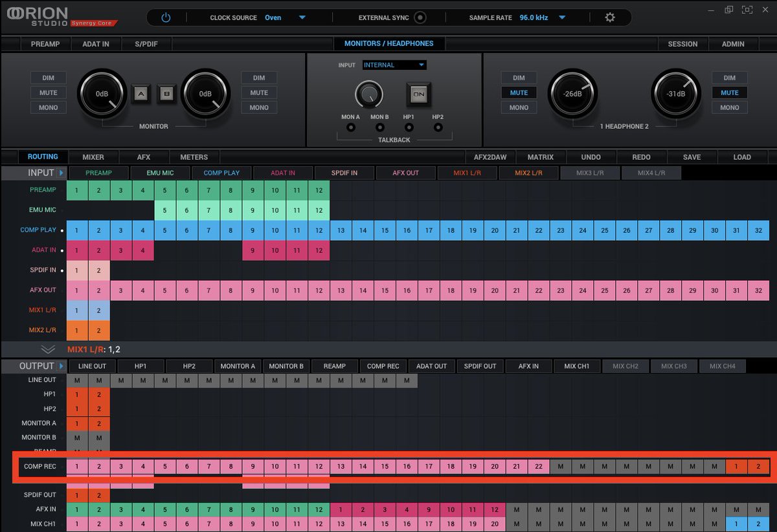The width and height of the screenshot is (777, 532).
Task: Switch to the Preamp tab
Action: (45, 44)
